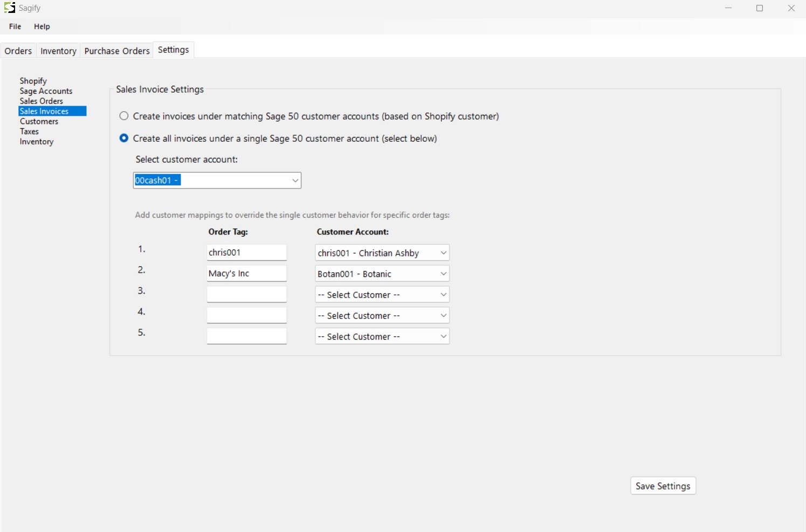Open Select Customer dropdown in row 3

coord(382,295)
